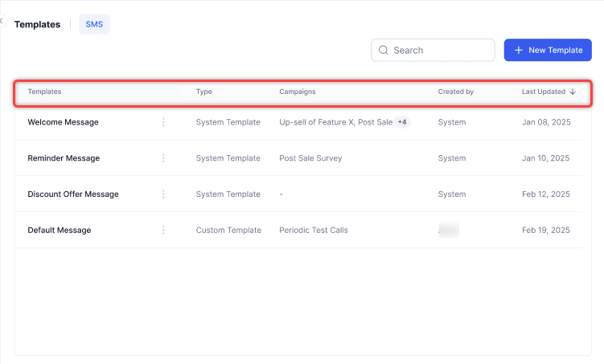Sort by Templates column header
Viewport: 604px width, 364px height.
[44, 92]
